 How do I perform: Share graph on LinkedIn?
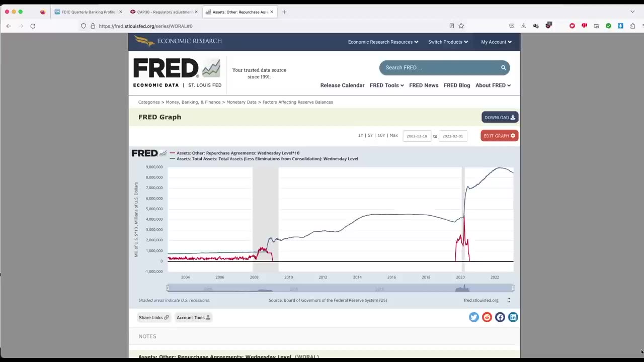(513, 317)
